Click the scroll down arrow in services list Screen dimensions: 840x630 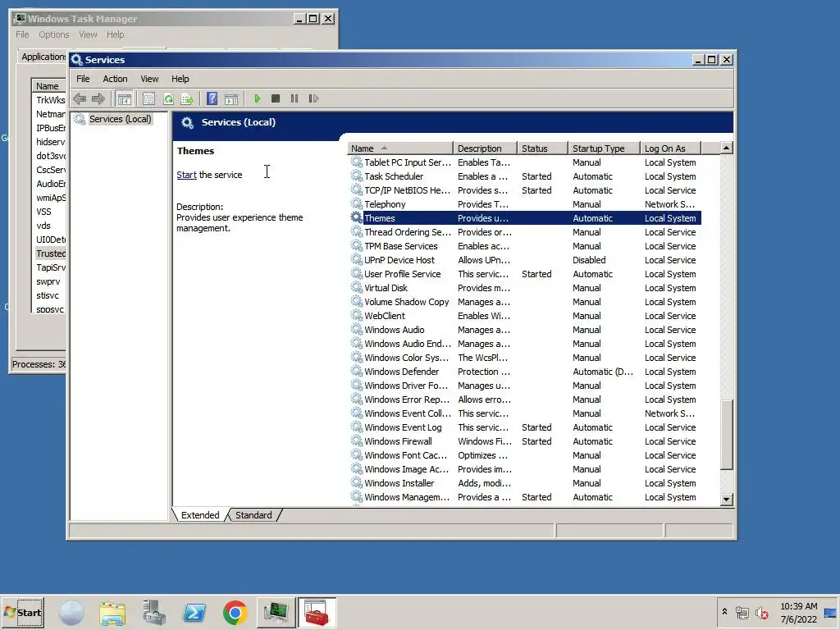click(727, 499)
